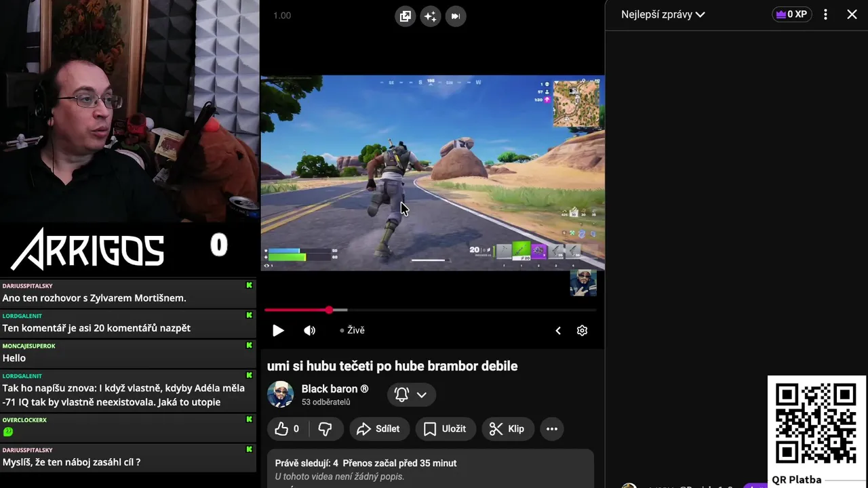Viewport: 868px width, 488px height.
Task: Collapse player controls with left chevron
Action: [x=558, y=331]
